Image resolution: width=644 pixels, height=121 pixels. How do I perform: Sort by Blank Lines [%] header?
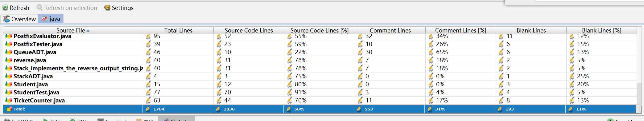601,30
